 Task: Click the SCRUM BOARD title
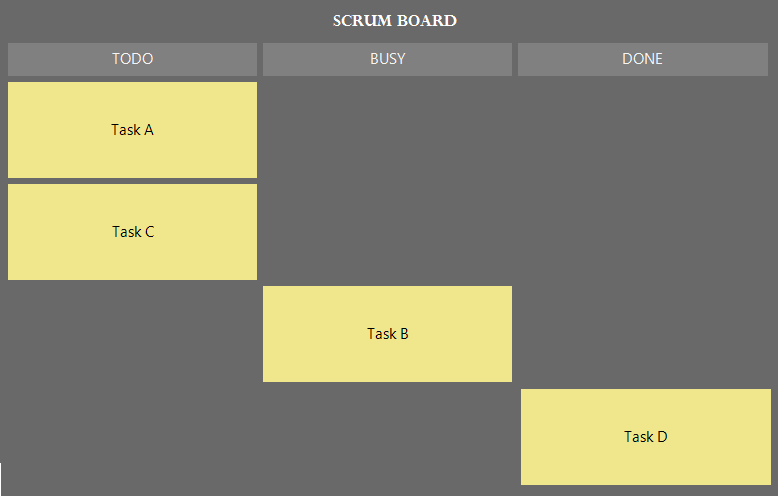point(394,20)
